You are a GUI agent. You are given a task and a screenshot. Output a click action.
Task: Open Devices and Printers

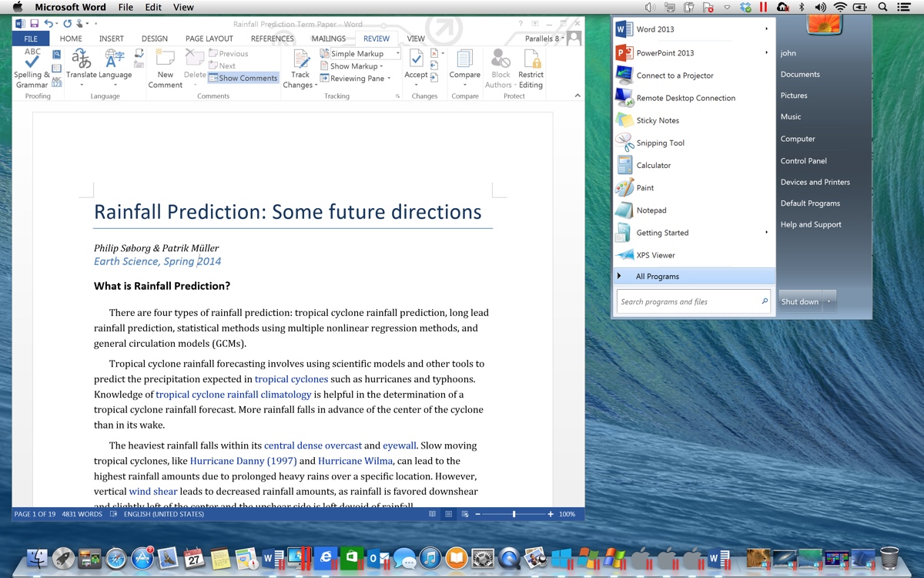point(815,182)
